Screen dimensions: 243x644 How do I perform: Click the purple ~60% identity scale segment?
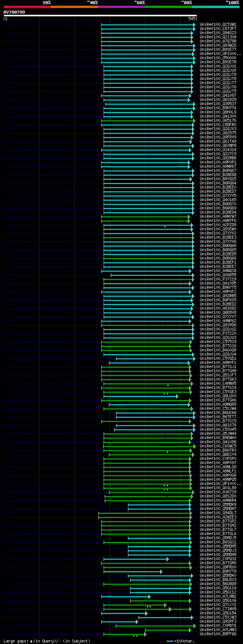[121, 7]
